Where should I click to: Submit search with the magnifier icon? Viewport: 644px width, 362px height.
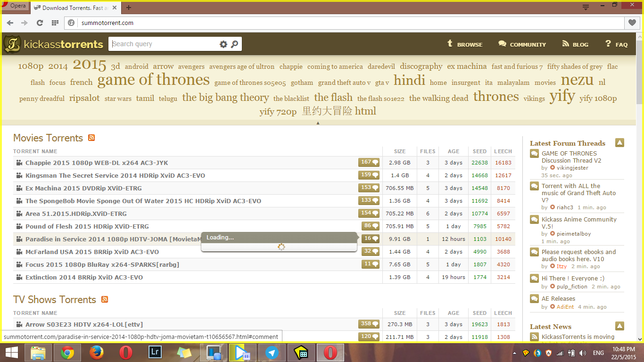click(x=235, y=44)
